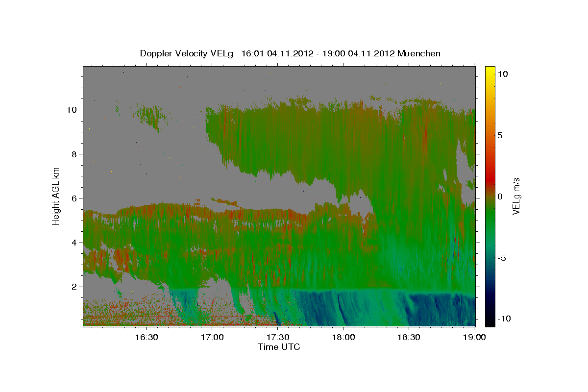Click the colorbar label '5'
The height and width of the screenshot is (392, 588).
[500, 135]
